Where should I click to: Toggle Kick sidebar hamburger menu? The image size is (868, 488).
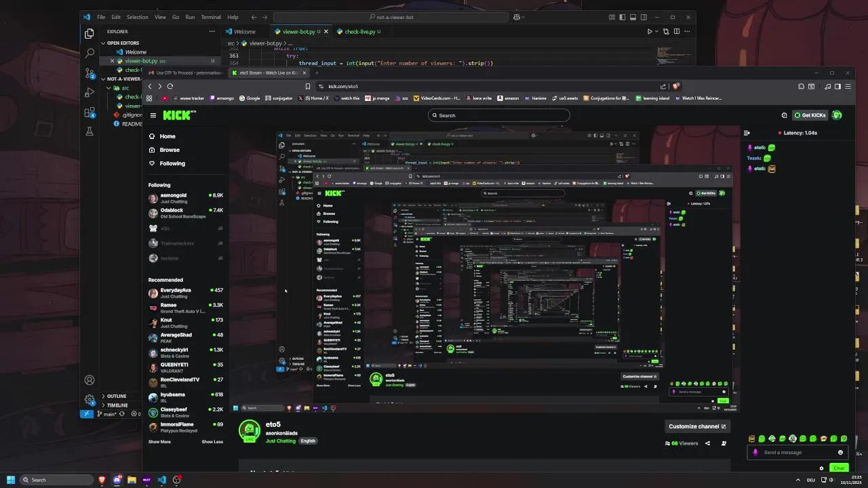click(153, 115)
